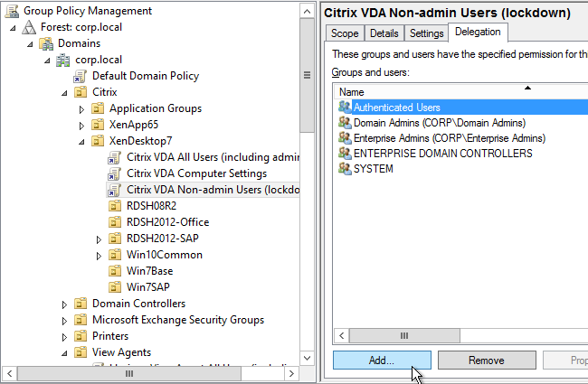588x384 pixels.
Task: Click the Win7SAP OU icon
Action: (115, 287)
